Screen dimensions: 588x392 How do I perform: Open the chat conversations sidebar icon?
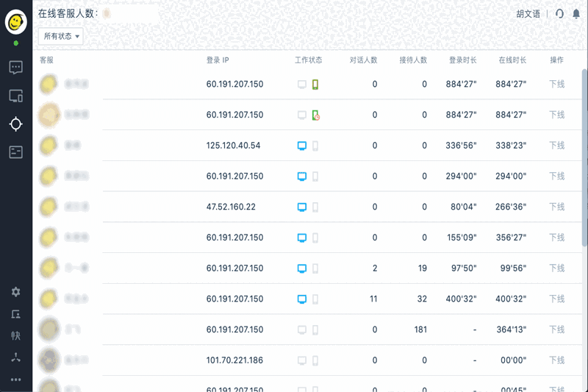click(15, 68)
